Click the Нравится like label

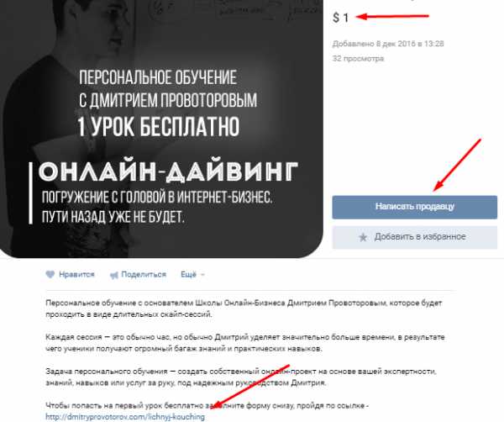click(76, 274)
